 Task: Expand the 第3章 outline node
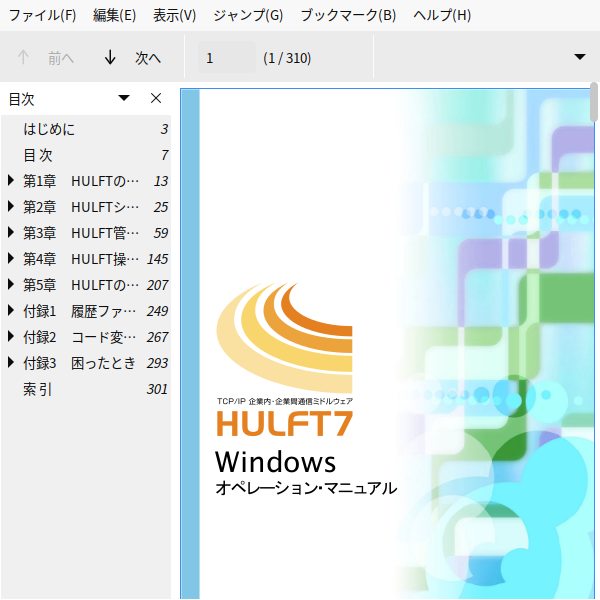coord(11,233)
